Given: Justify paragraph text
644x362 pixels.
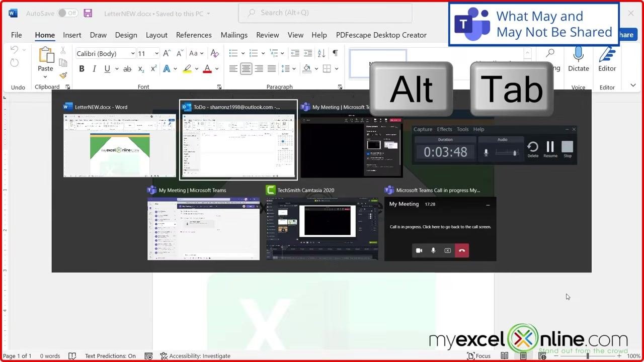Looking at the screenshot, I should (x=272, y=69).
